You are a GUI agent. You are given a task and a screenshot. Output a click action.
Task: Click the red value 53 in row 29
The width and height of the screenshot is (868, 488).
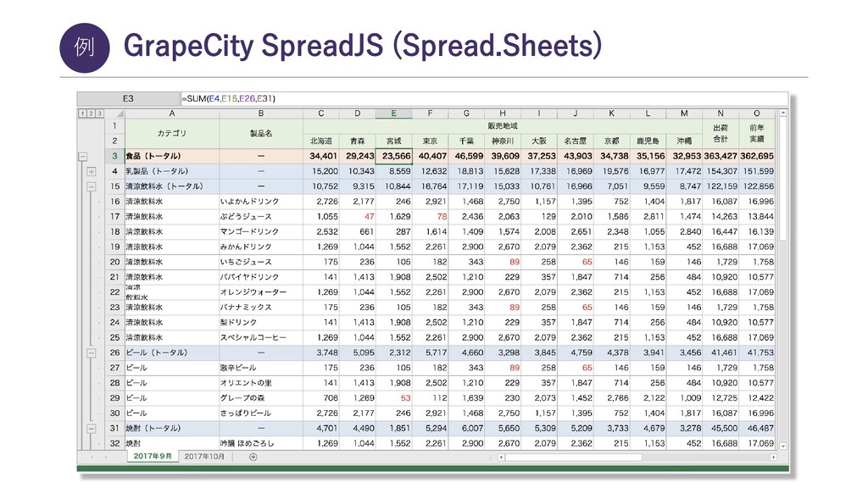pyautogui.click(x=393, y=398)
